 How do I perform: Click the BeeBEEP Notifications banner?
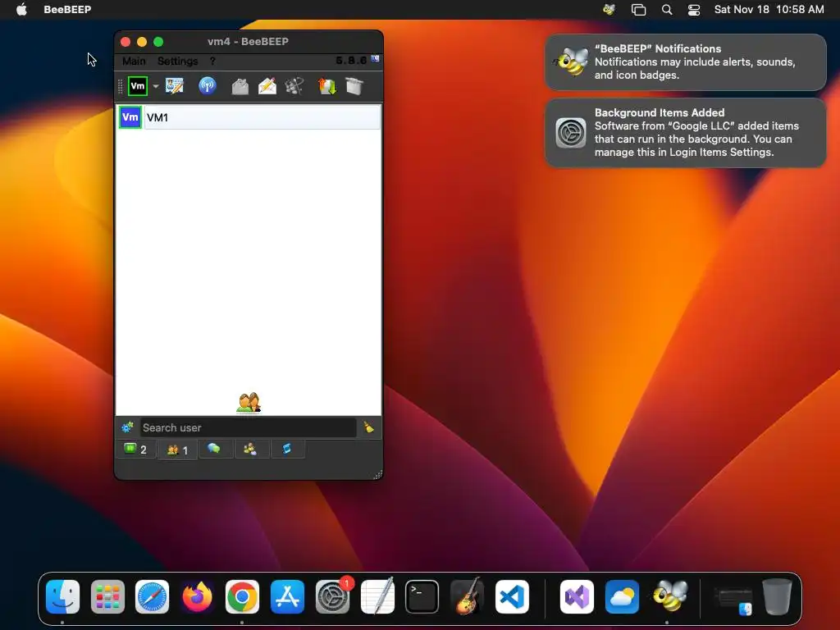(685, 62)
